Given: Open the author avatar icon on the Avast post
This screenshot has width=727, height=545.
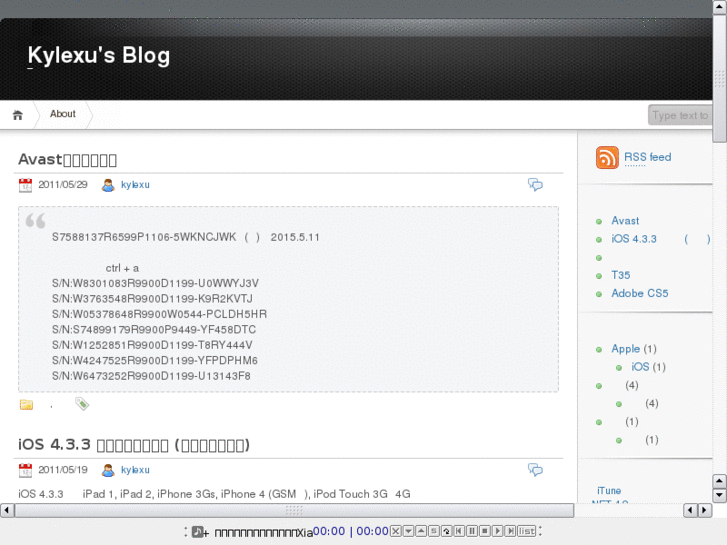Looking at the screenshot, I should [108, 185].
